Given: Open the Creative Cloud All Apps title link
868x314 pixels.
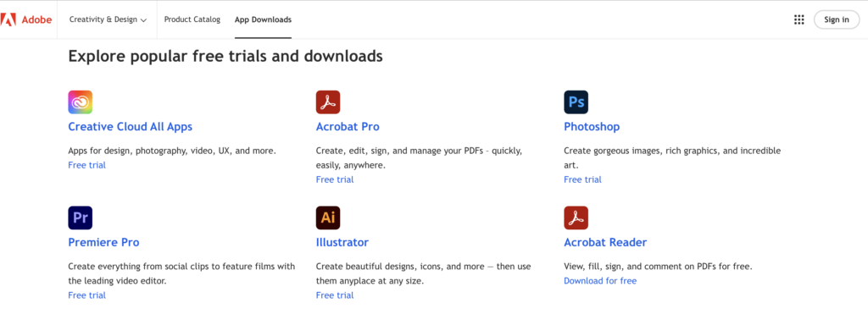Looking at the screenshot, I should pyautogui.click(x=130, y=127).
